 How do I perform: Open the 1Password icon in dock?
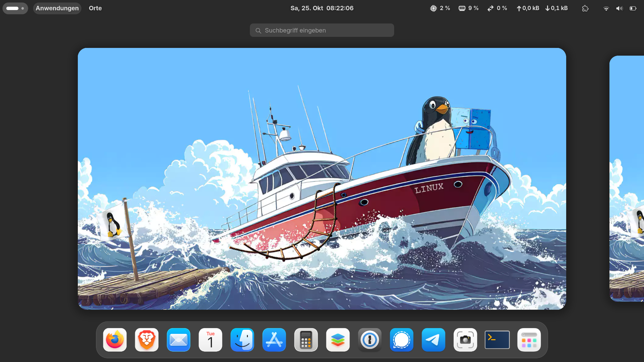coord(370,340)
